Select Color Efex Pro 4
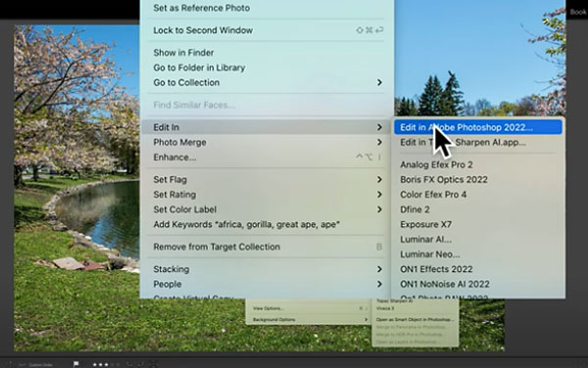The width and height of the screenshot is (588, 368). (x=478, y=195)
